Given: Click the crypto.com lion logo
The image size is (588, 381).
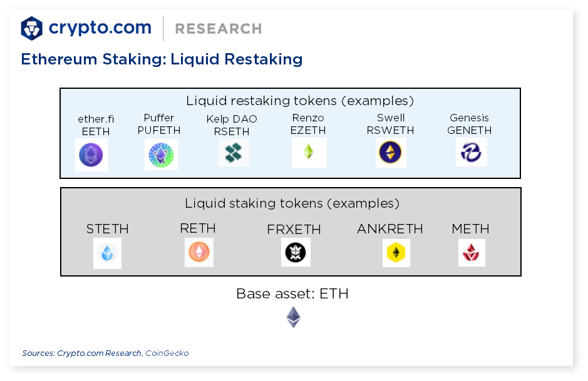Looking at the screenshot, I should pyautogui.click(x=31, y=28).
